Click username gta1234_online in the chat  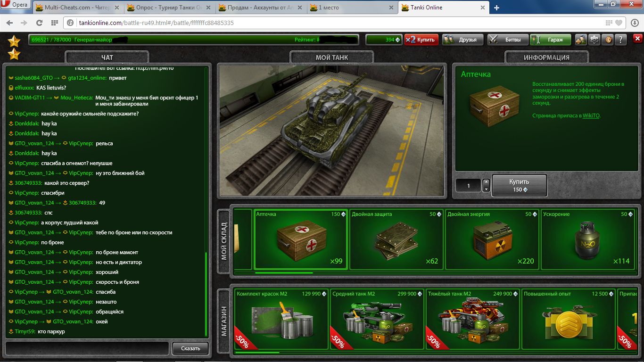(x=87, y=78)
